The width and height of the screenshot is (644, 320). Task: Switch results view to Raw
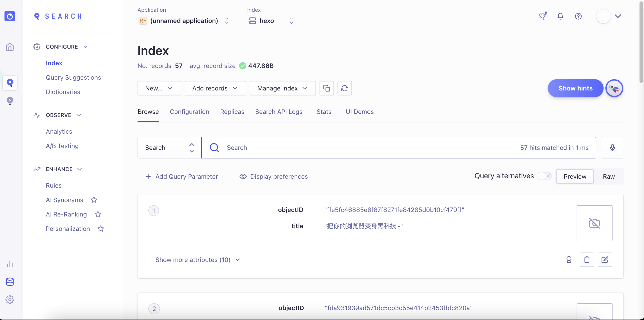608,176
